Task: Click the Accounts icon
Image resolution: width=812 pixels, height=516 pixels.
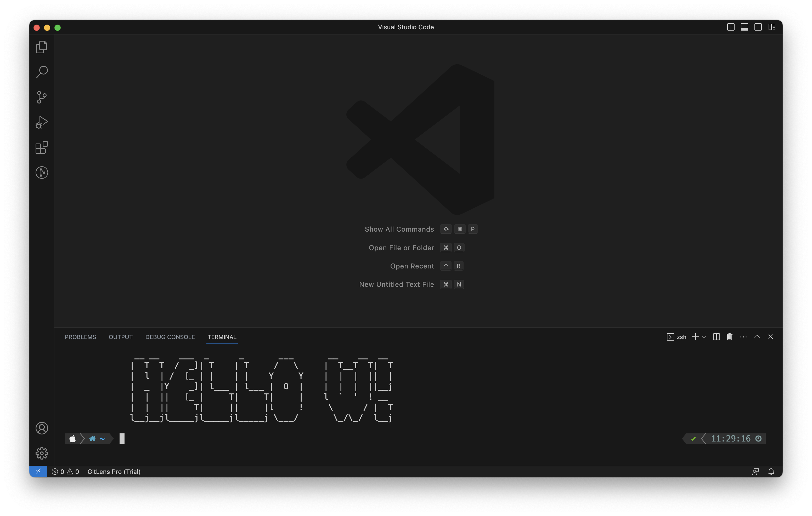Action: [42, 428]
